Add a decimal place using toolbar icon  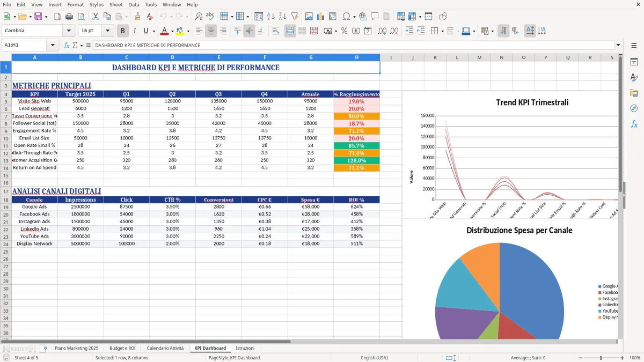point(382,31)
